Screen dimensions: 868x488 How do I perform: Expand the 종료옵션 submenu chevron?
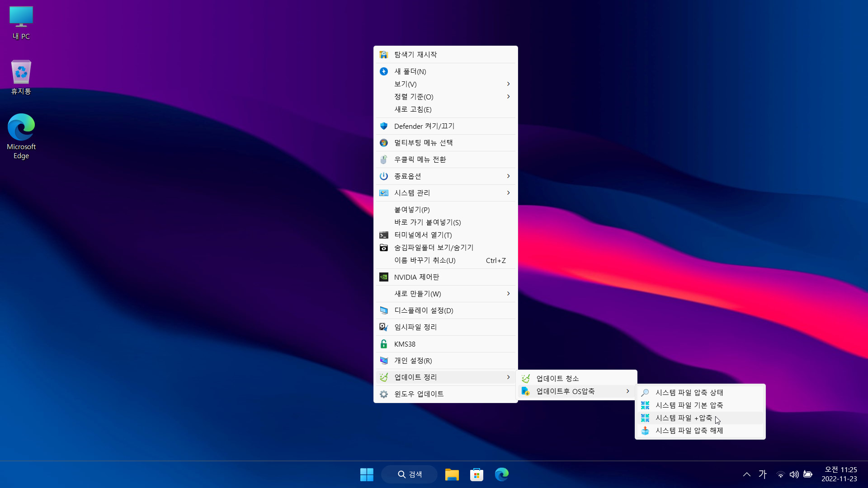[509, 176]
